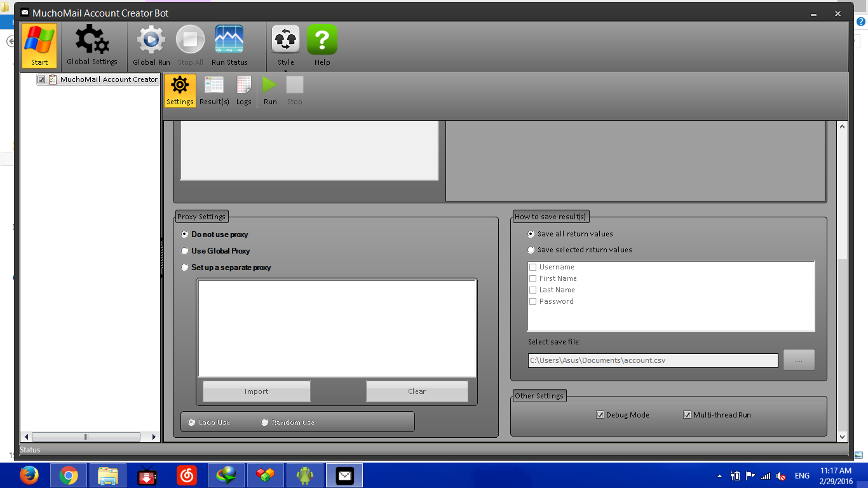868x488 pixels.
Task: Toggle the Multi-thread Run checkbox
Action: point(687,415)
